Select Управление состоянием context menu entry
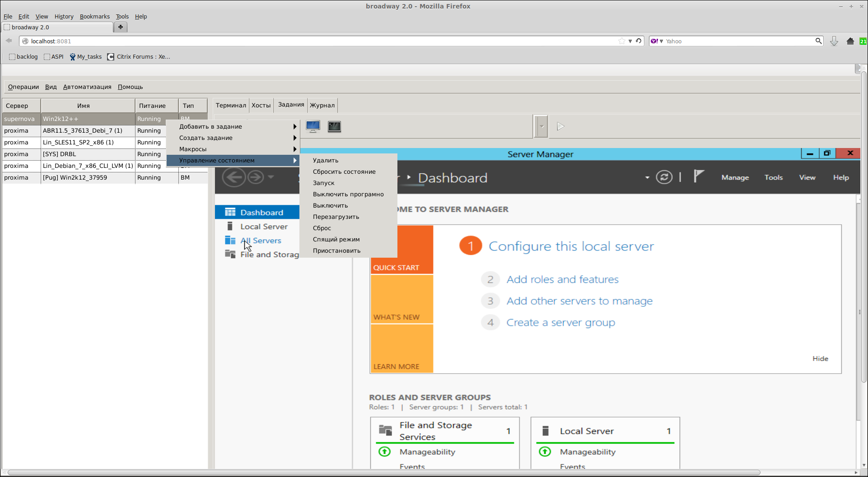 coord(233,160)
